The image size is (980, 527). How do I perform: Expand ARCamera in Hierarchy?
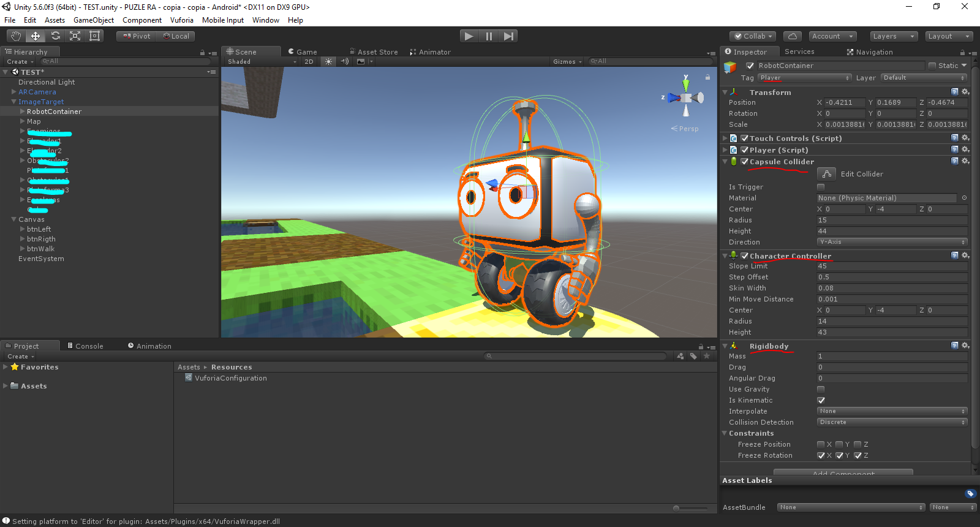coord(14,92)
